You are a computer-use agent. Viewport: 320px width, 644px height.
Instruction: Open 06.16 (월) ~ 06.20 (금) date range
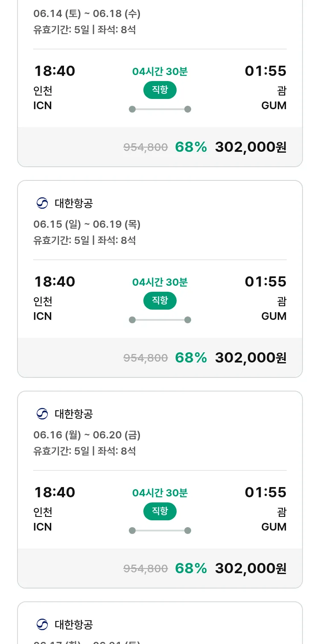click(x=87, y=435)
